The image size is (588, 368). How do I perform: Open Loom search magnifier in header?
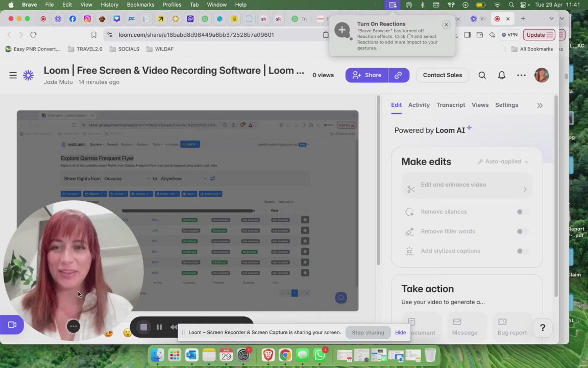pyautogui.click(x=482, y=75)
